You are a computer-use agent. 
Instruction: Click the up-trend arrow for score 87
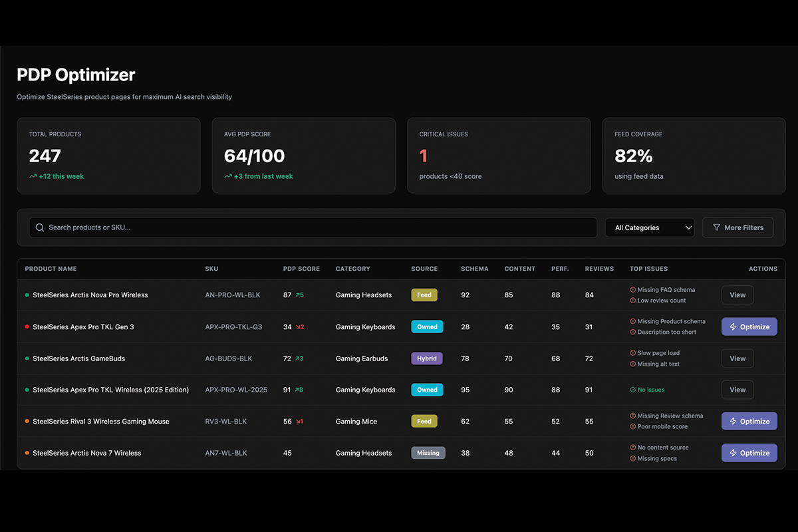click(x=298, y=295)
